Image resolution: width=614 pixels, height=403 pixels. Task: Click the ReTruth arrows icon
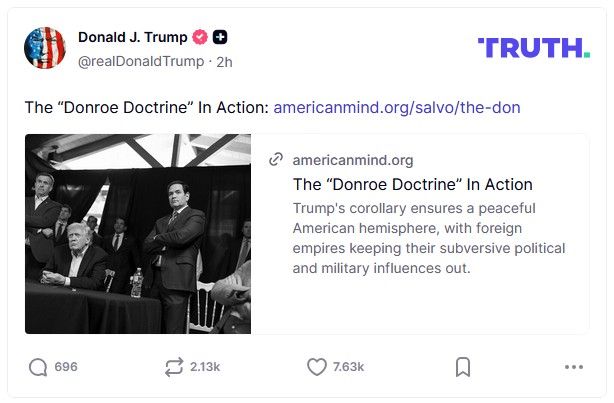click(174, 367)
